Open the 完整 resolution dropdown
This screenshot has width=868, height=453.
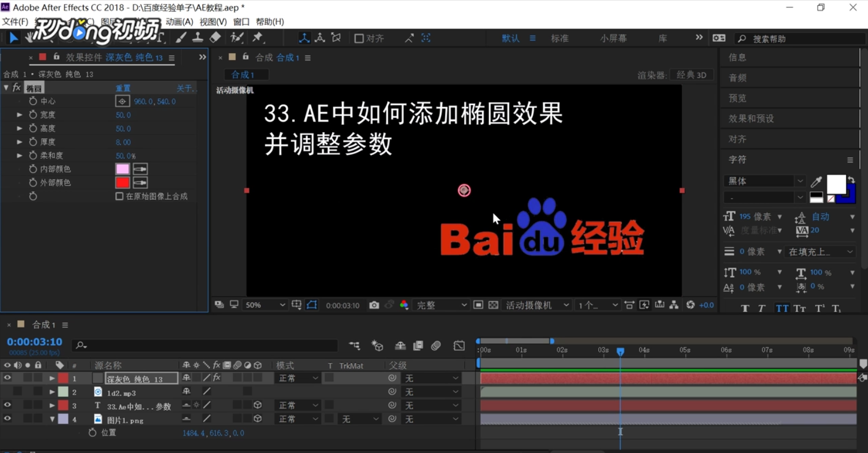[442, 305]
